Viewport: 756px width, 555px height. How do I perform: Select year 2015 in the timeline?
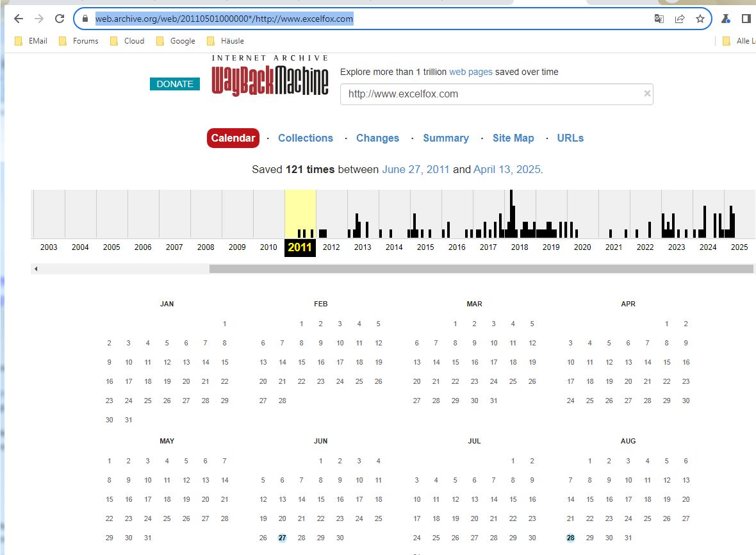click(x=425, y=247)
